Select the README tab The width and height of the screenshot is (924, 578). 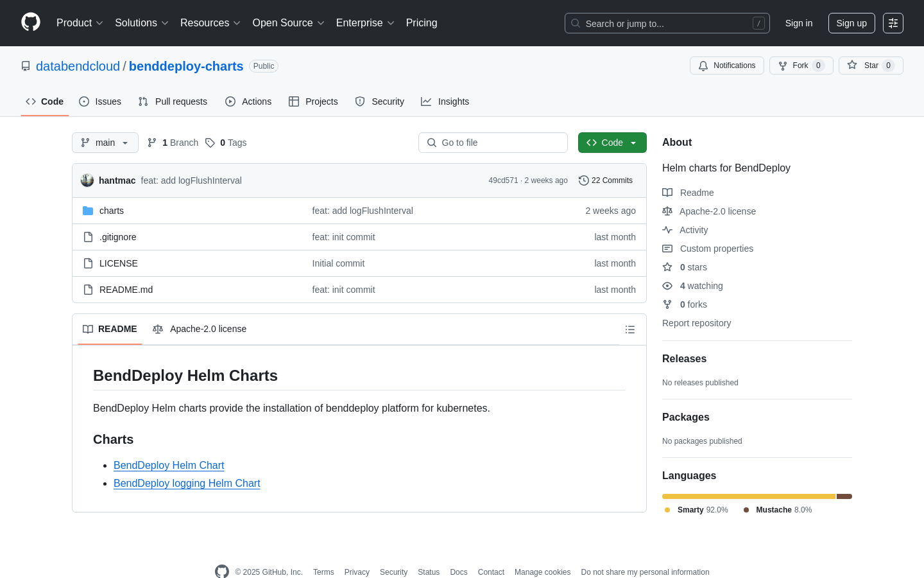coord(110,329)
